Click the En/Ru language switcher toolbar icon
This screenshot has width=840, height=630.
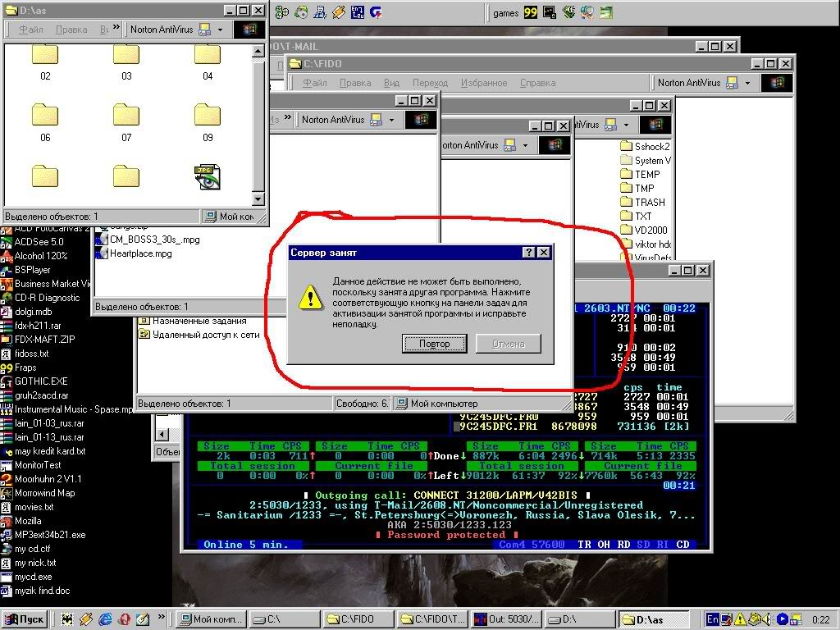pyautogui.click(x=357, y=12)
